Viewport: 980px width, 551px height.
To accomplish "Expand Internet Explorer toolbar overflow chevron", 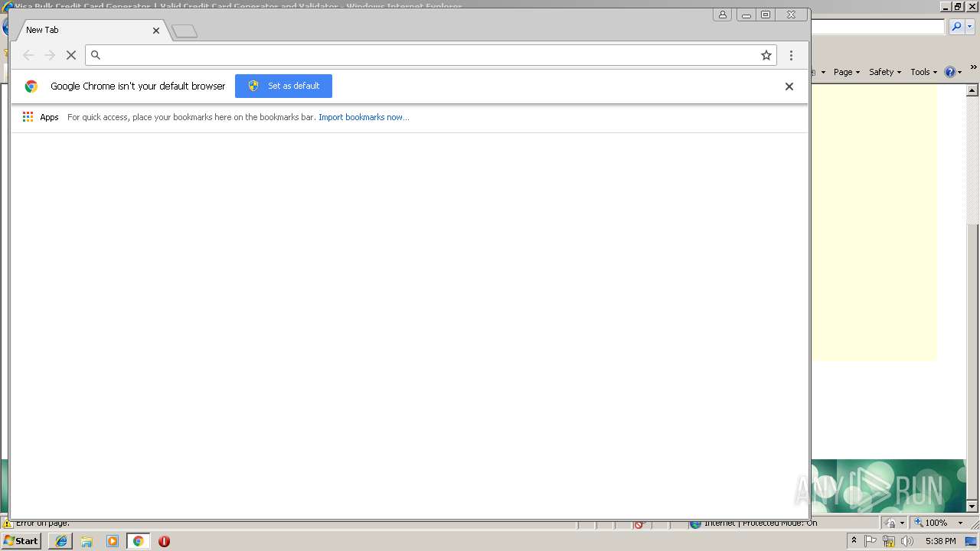I will pos(973,68).
